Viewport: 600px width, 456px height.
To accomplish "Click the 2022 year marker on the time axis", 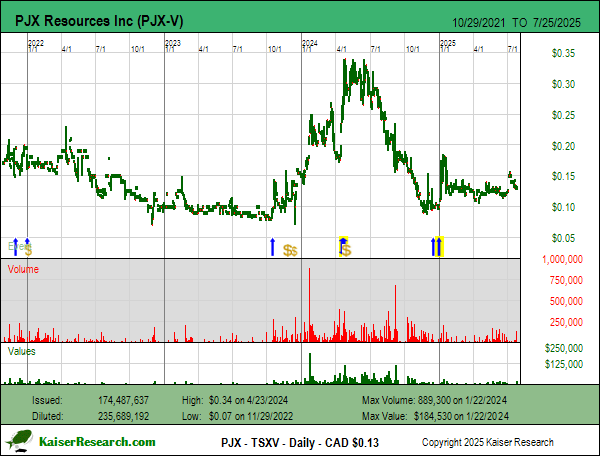I will click(x=36, y=43).
